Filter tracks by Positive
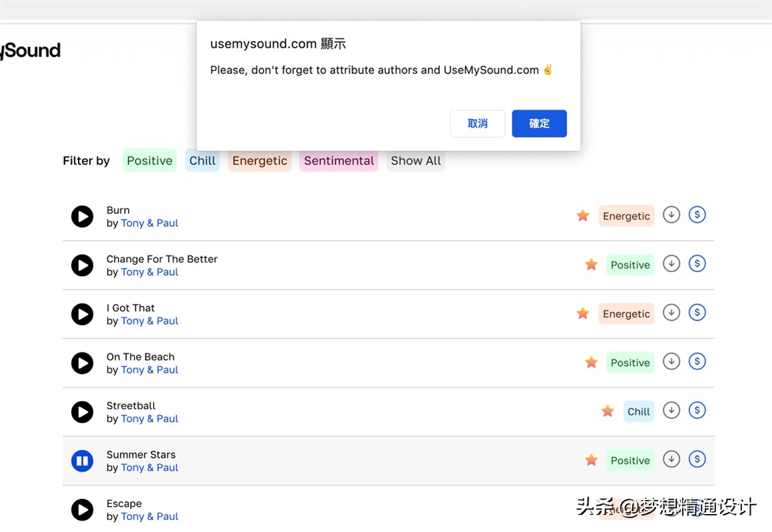This screenshot has width=772, height=532. (x=150, y=161)
